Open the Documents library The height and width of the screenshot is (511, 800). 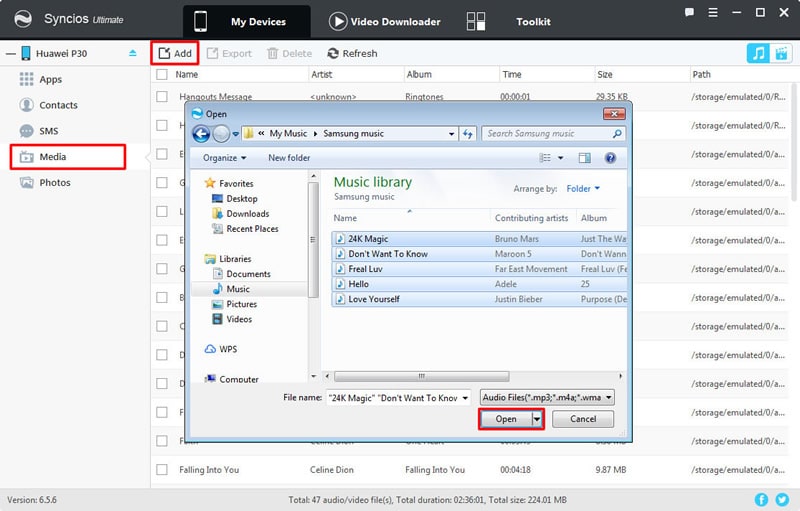[x=241, y=274]
